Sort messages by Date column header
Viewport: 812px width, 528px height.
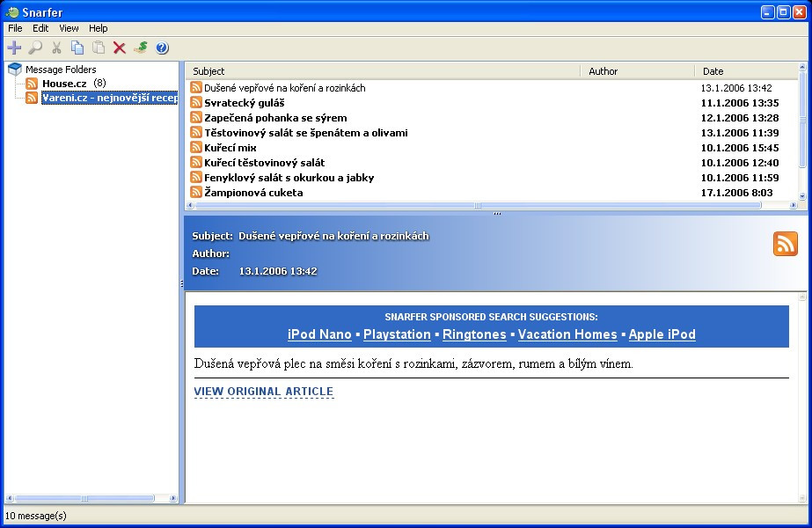713,71
